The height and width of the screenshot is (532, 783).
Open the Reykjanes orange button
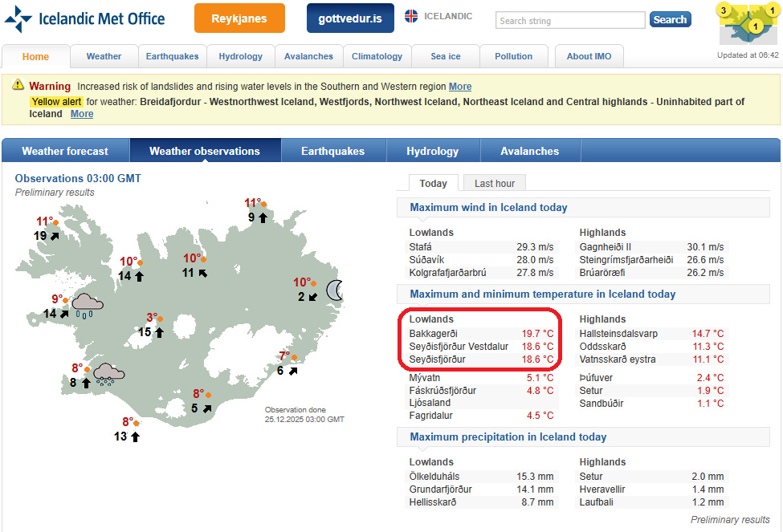[x=239, y=18]
